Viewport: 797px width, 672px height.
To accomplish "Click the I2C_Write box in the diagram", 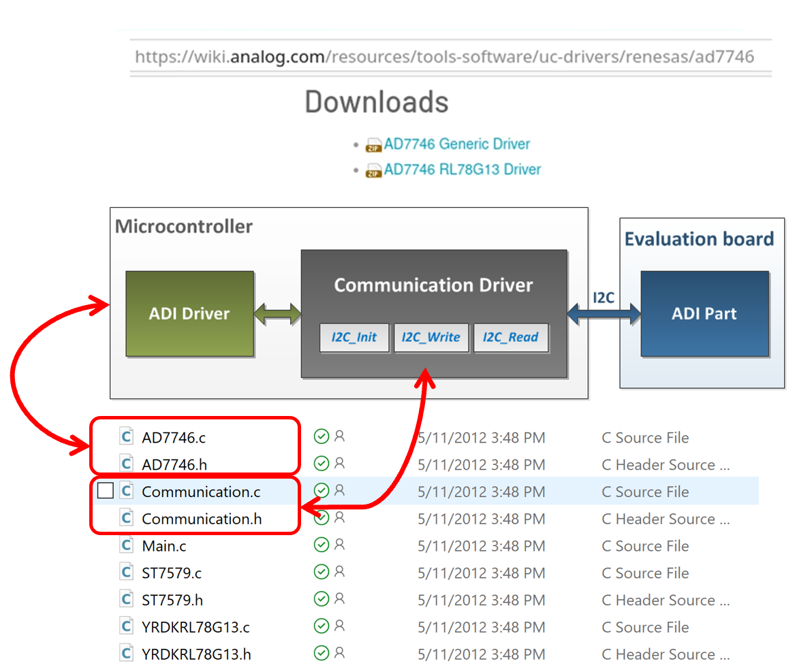I will (x=431, y=338).
